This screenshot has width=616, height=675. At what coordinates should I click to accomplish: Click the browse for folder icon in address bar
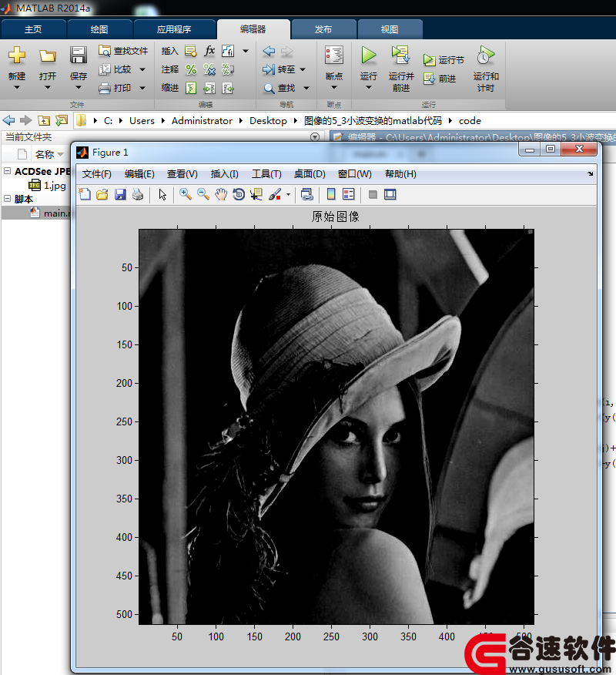tap(62, 120)
